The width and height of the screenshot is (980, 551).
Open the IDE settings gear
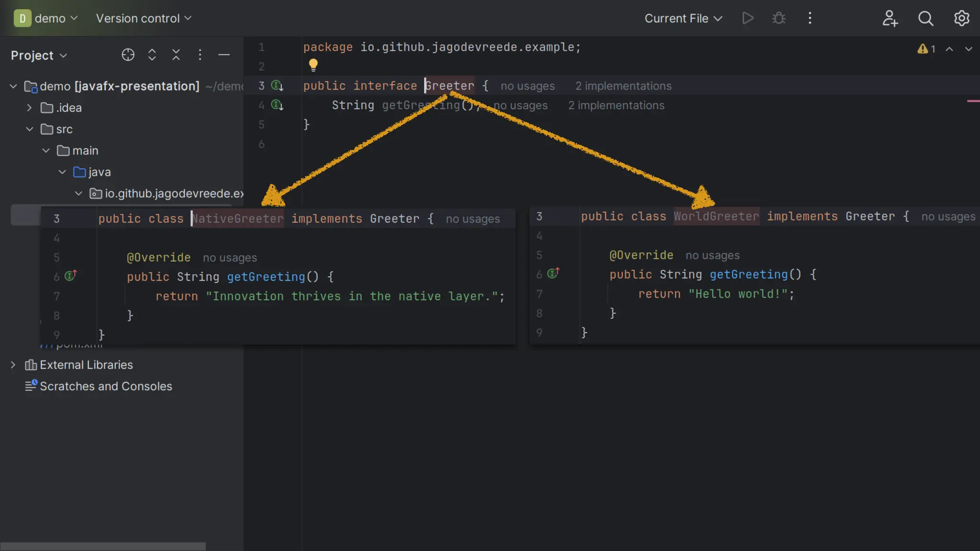[x=961, y=18]
